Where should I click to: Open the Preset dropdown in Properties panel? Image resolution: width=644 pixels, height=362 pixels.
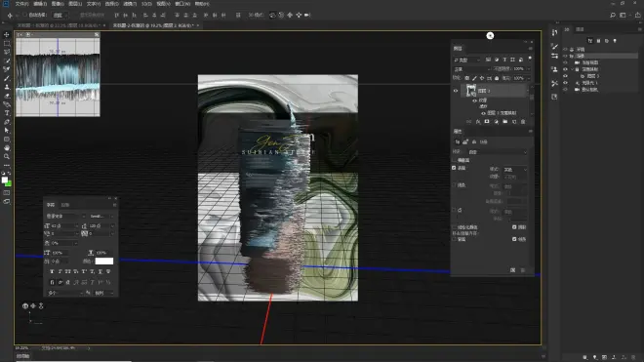click(498, 152)
